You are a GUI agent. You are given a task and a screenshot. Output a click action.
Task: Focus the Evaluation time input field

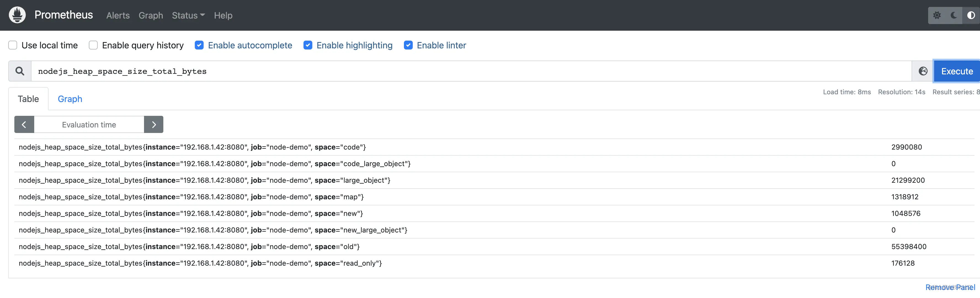click(89, 125)
